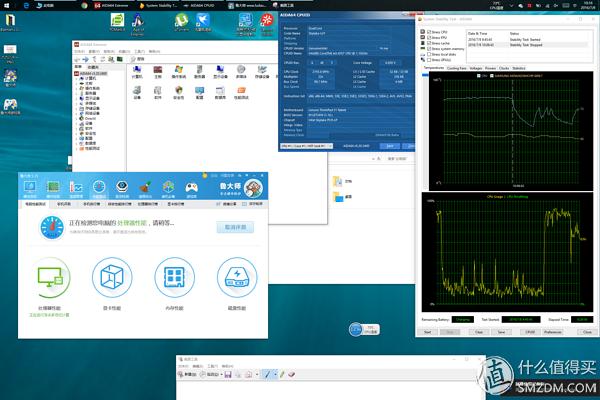The height and width of the screenshot is (400, 600).
Task: Open the orange Benchmark icon in AIDA64 pane
Action: coord(241,90)
